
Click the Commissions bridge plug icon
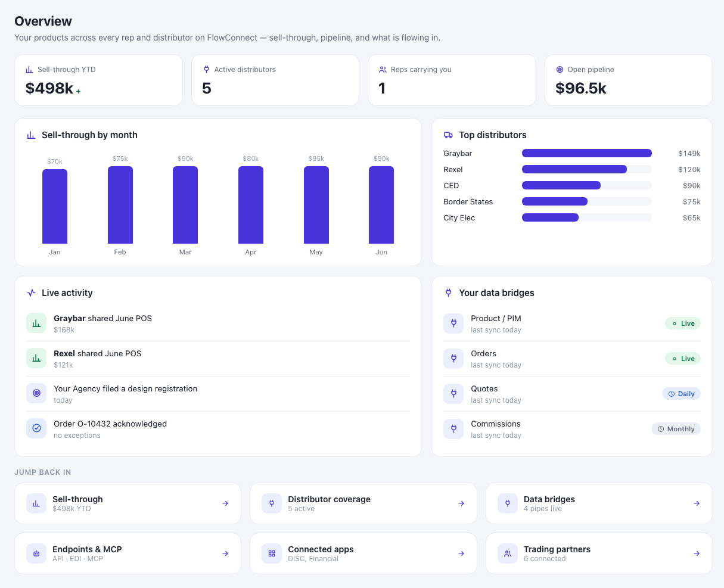(x=453, y=429)
